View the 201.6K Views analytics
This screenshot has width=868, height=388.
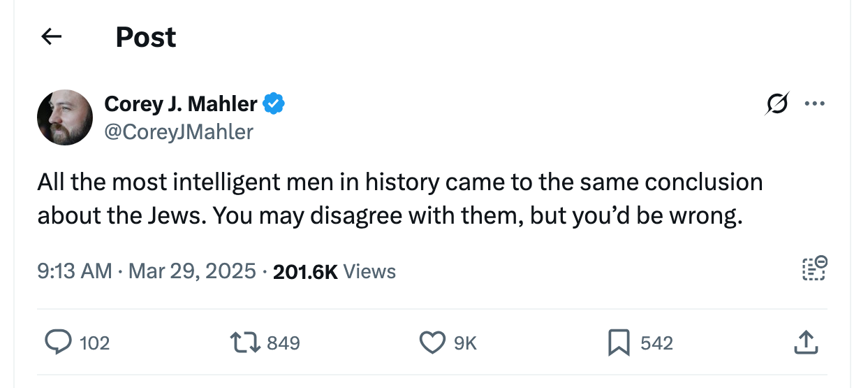coord(334,271)
